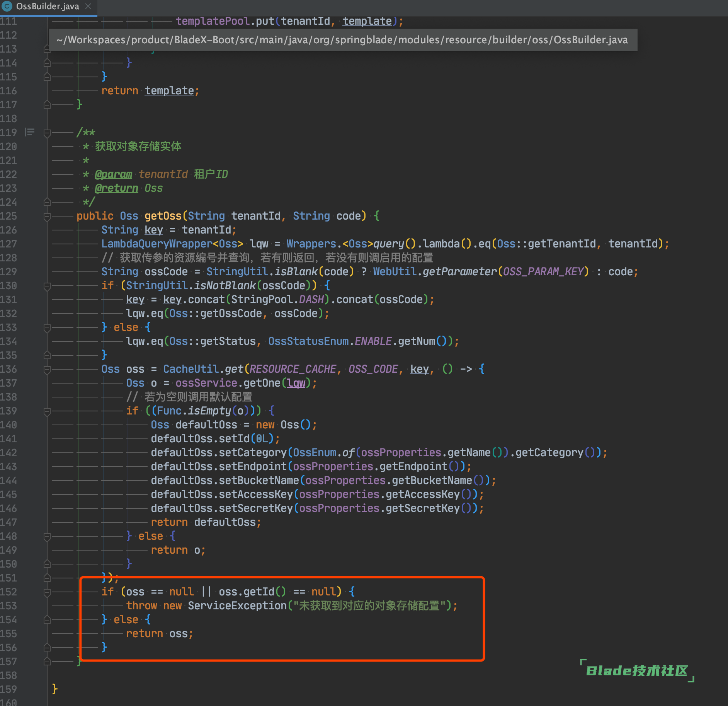Click CacheUtil on line 136
The image size is (728, 706).
[191, 369]
